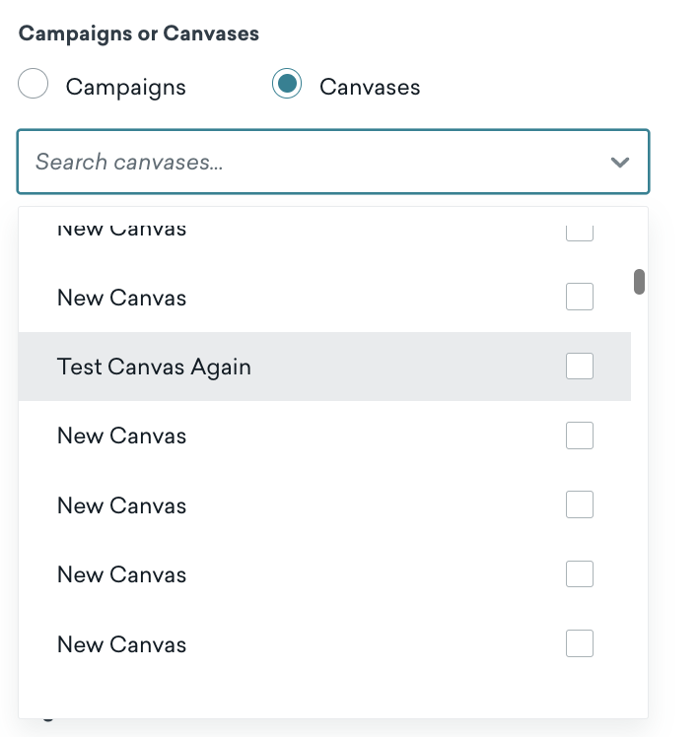The height and width of the screenshot is (737, 700).
Task: Select the second New Canvas entry below Test Canvas Again
Action: pos(324,505)
